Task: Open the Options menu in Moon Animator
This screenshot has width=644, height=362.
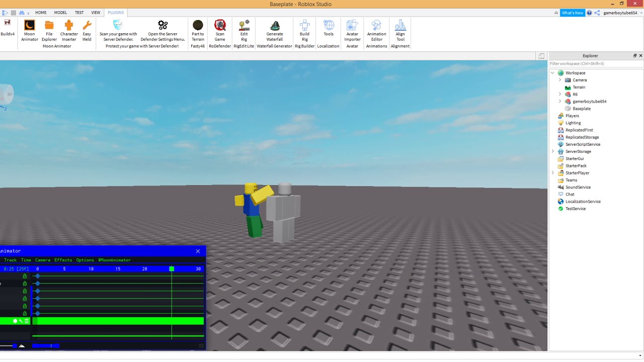Action: click(x=85, y=260)
